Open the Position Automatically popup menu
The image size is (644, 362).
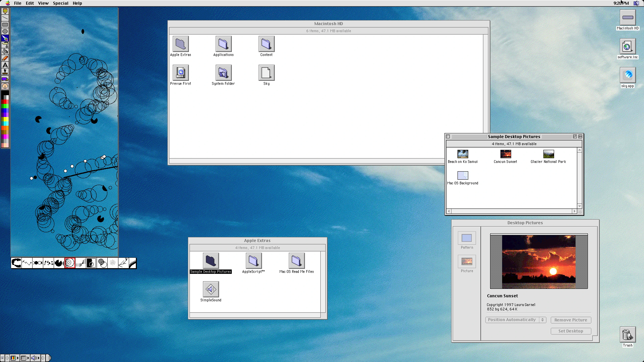tap(516, 320)
